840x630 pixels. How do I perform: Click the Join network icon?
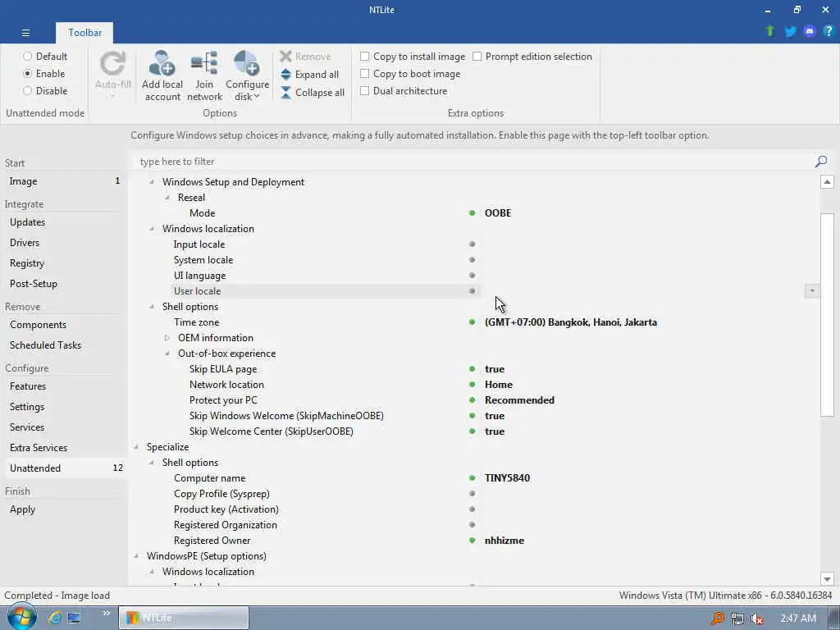tap(204, 63)
